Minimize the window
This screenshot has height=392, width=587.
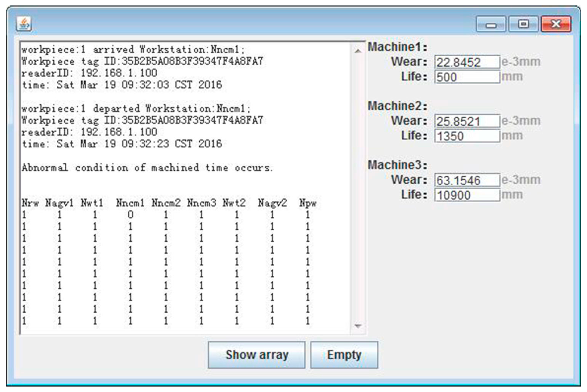(x=491, y=24)
